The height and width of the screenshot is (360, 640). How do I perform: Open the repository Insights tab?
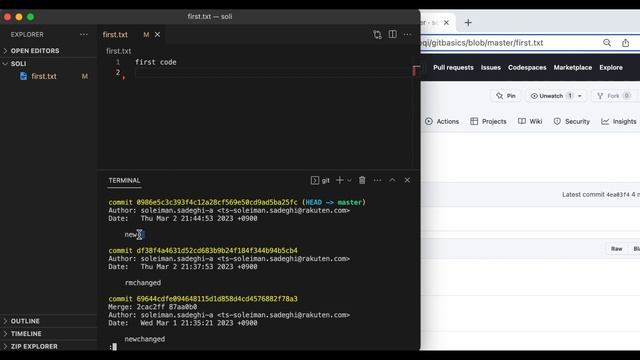618,122
